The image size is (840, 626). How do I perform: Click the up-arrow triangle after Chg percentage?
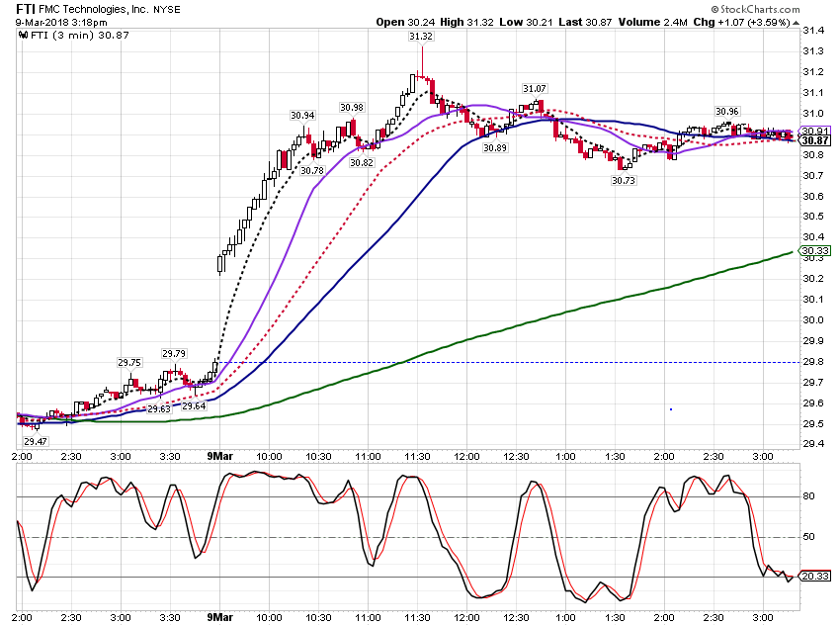[x=797, y=23]
